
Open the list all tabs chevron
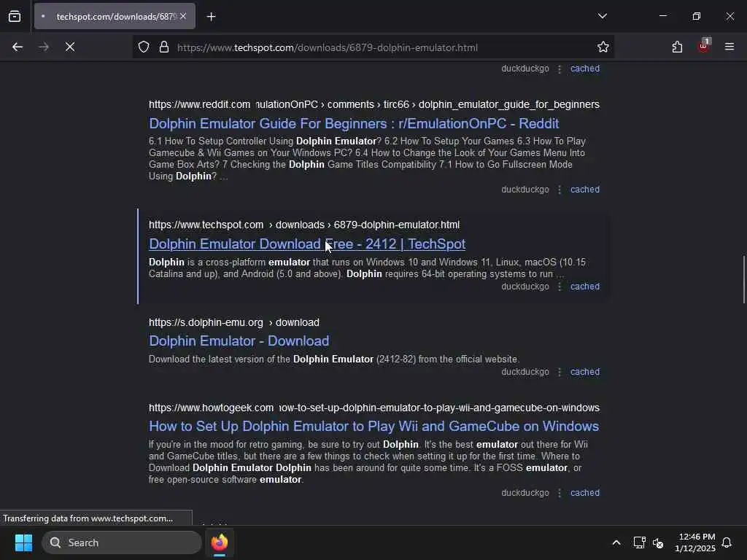[602, 16]
